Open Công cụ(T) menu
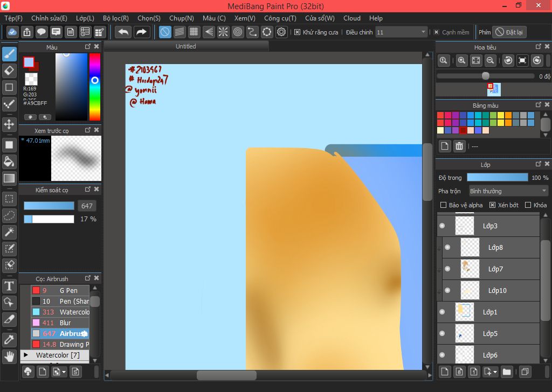This screenshot has width=552, height=392. coord(280,18)
